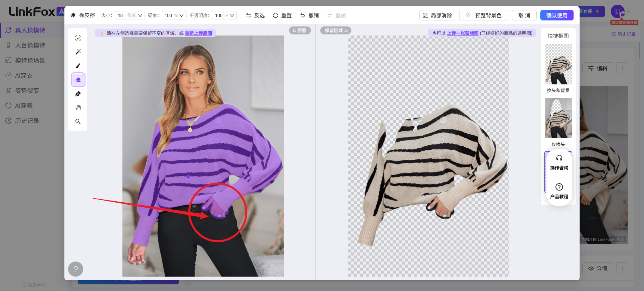Open the round help question button
Viewport: 644px width, 291px height.
76,269
